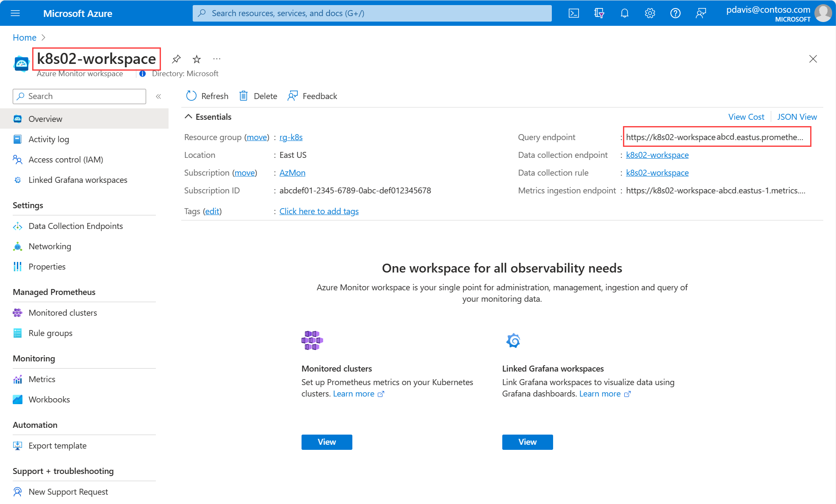The image size is (836, 504).
Task: Click the View Cost button
Action: (746, 117)
